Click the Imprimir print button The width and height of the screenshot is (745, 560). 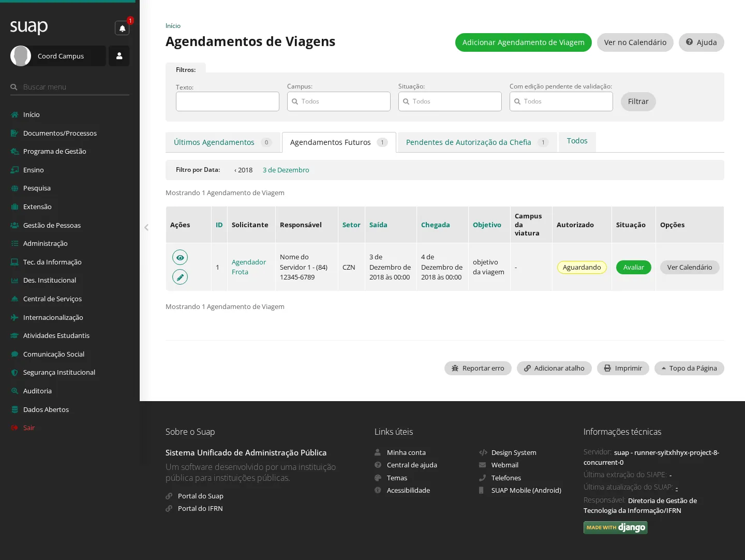pyautogui.click(x=623, y=368)
